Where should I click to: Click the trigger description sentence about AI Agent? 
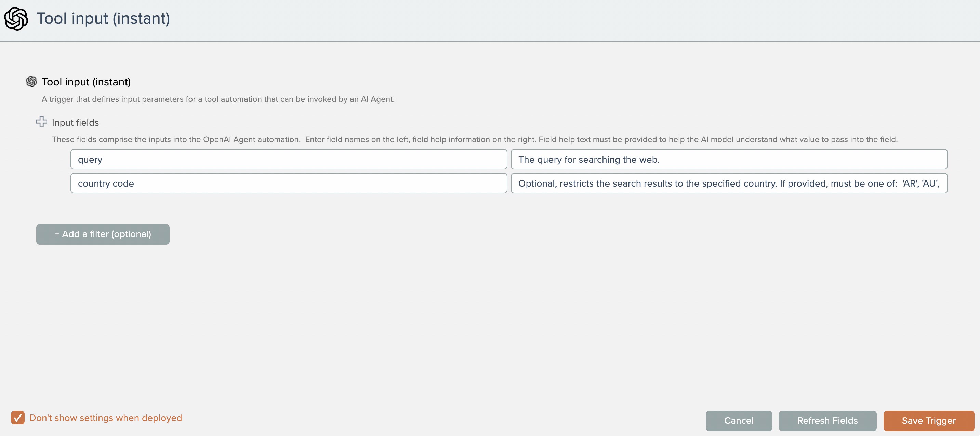click(217, 99)
